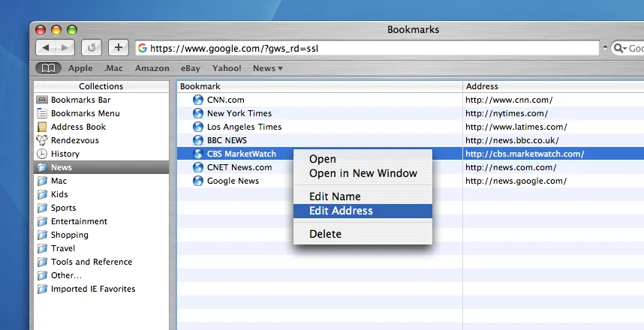The height and width of the screenshot is (330, 644).
Task: Click the forward navigation arrow
Action: coord(65,48)
